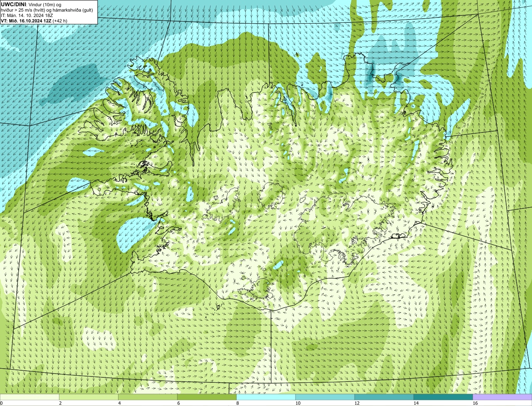Click the scale label '12'

[x=357, y=403]
